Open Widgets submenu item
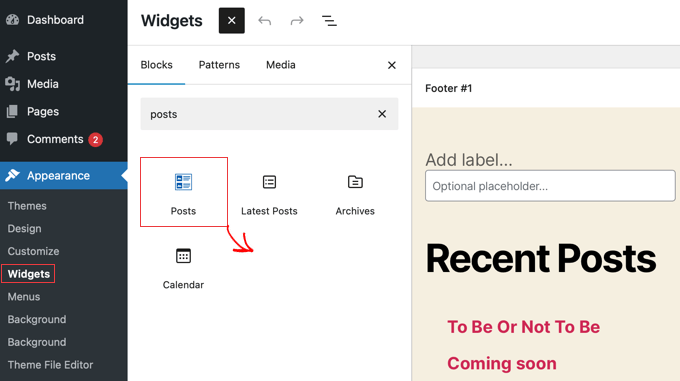680x381 pixels. pos(29,274)
